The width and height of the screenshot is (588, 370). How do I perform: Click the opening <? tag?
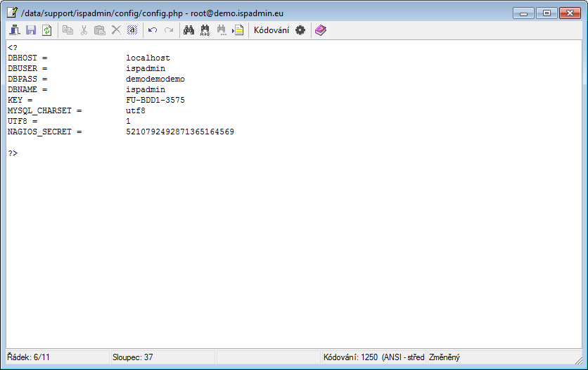pos(13,48)
